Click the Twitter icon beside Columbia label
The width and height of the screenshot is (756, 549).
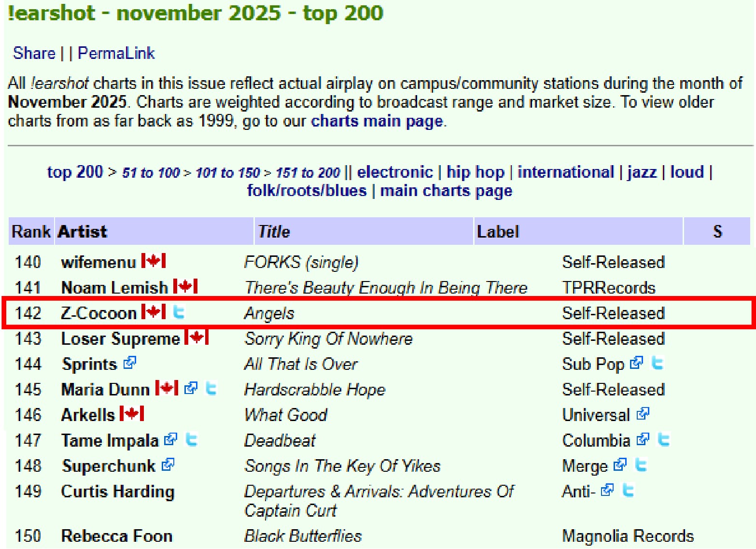pyautogui.click(x=664, y=440)
